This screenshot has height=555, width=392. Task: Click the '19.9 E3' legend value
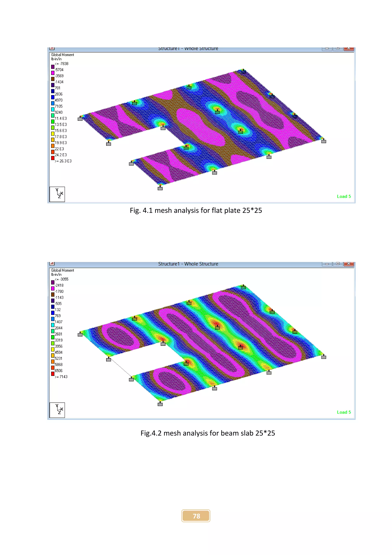click(61, 143)
